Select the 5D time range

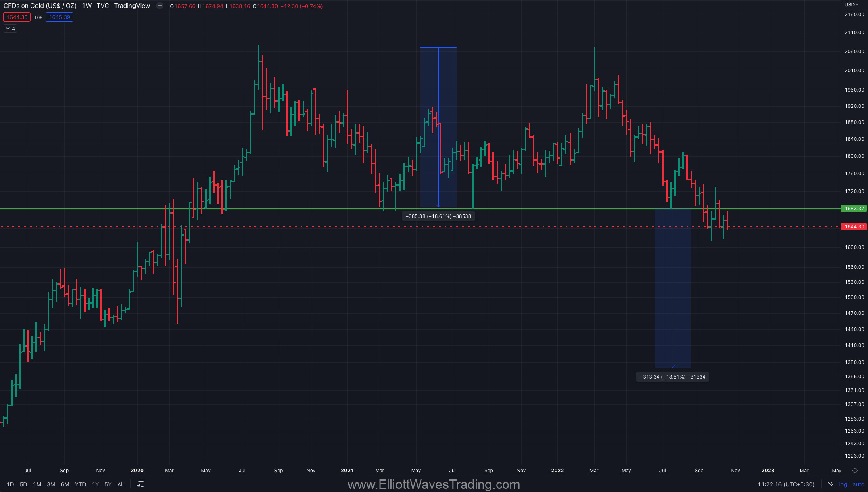23,484
